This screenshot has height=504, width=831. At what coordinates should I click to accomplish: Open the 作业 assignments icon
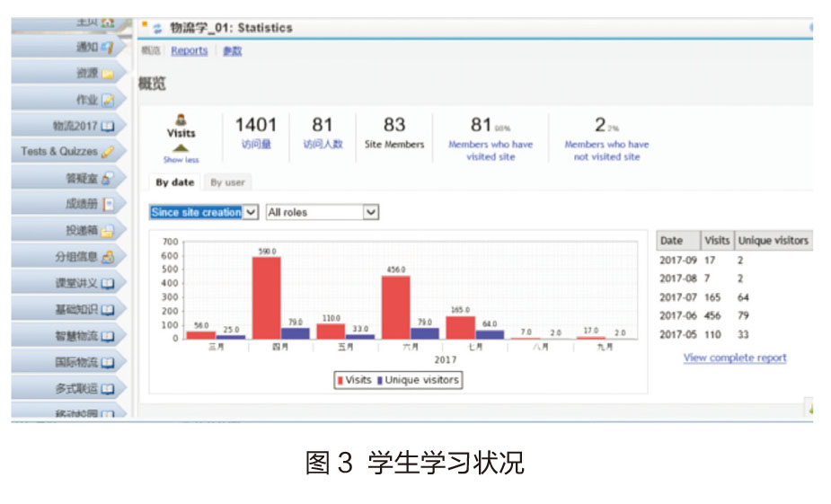click(108, 100)
